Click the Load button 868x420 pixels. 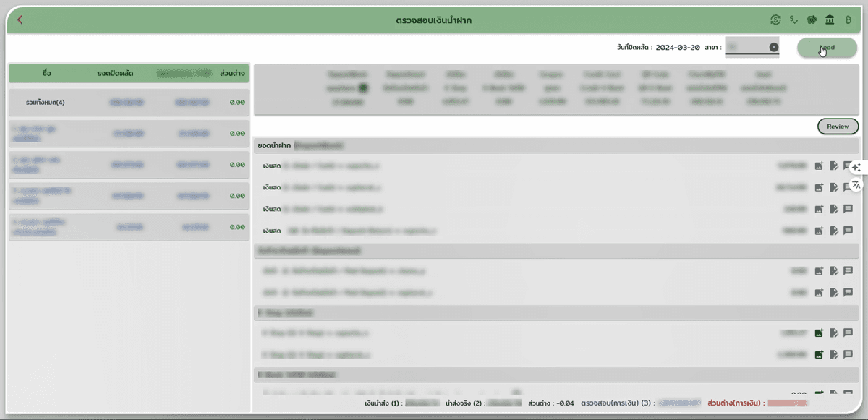pos(827,48)
